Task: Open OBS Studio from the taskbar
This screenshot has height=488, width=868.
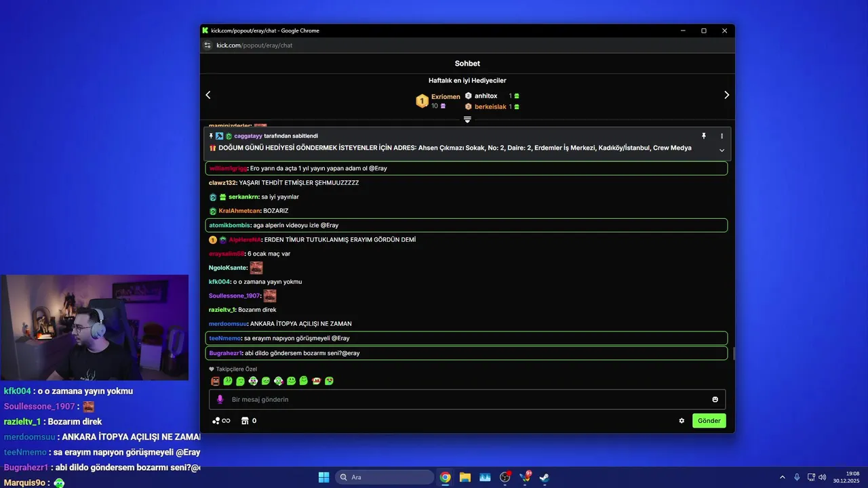Action: [505, 477]
